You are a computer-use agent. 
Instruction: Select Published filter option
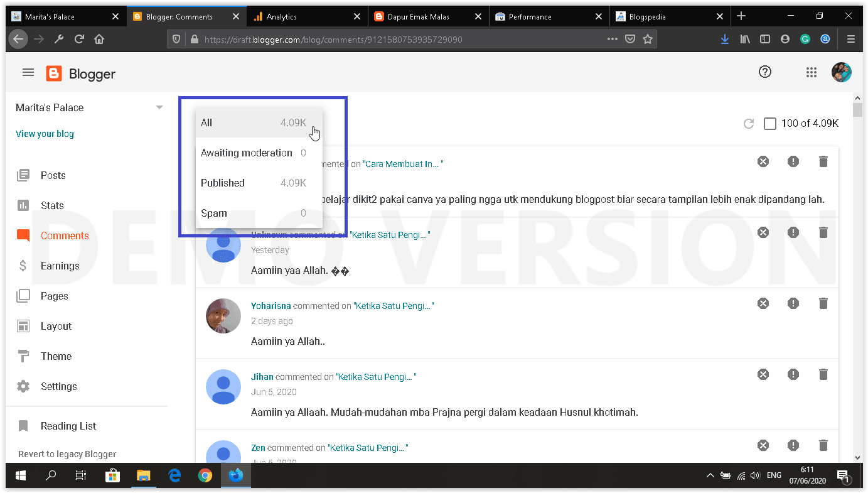point(259,183)
